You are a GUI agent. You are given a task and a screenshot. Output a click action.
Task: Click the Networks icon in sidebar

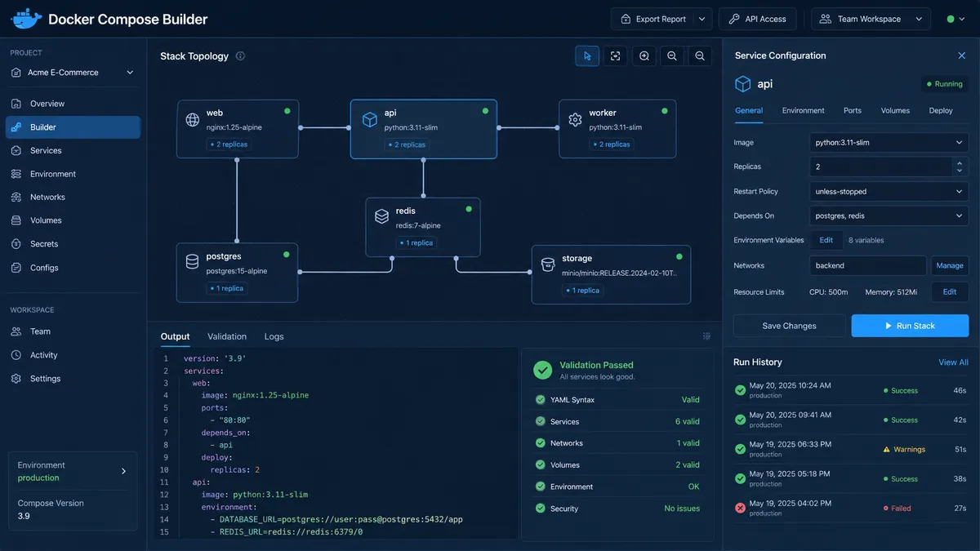[16, 197]
